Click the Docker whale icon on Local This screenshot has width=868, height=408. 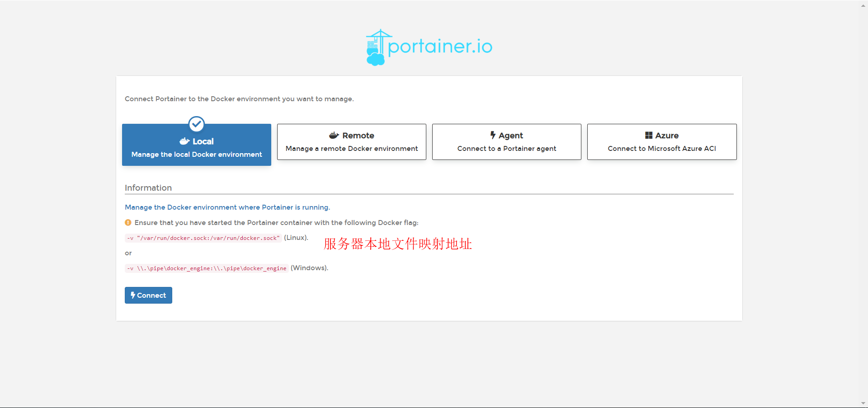coord(184,141)
